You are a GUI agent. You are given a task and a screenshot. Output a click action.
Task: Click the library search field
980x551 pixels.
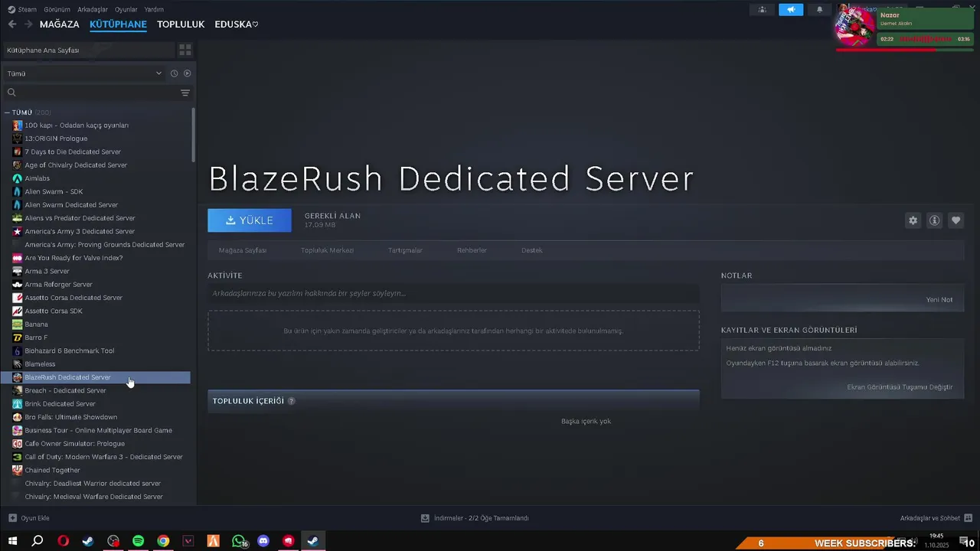pyautogui.click(x=92, y=93)
